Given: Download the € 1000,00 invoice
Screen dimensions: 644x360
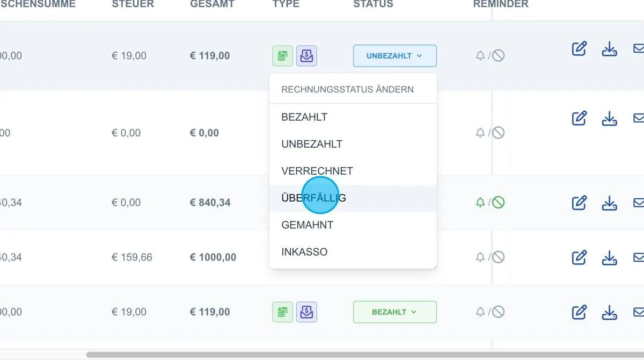Looking at the screenshot, I should tap(609, 258).
